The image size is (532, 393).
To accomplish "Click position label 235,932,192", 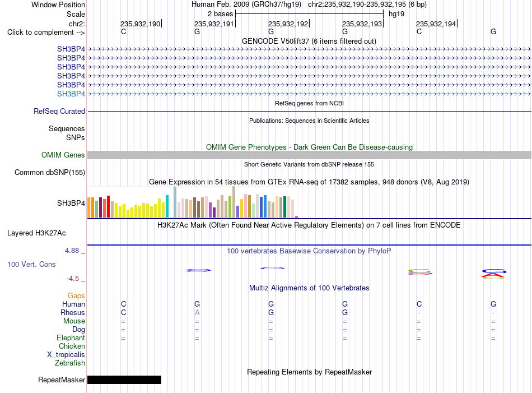I will point(288,24).
